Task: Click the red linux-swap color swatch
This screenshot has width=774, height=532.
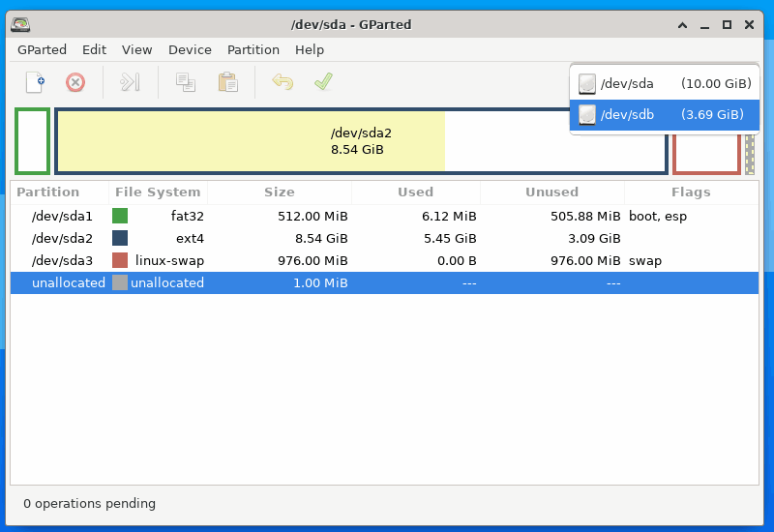Action: pos(120,260)
